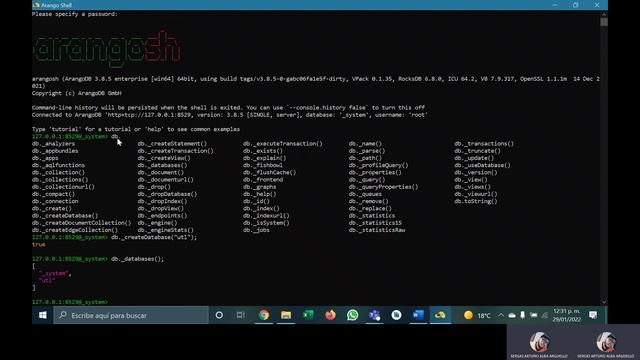Click the db._createDatabase() completion text

[x=65, y=216]
